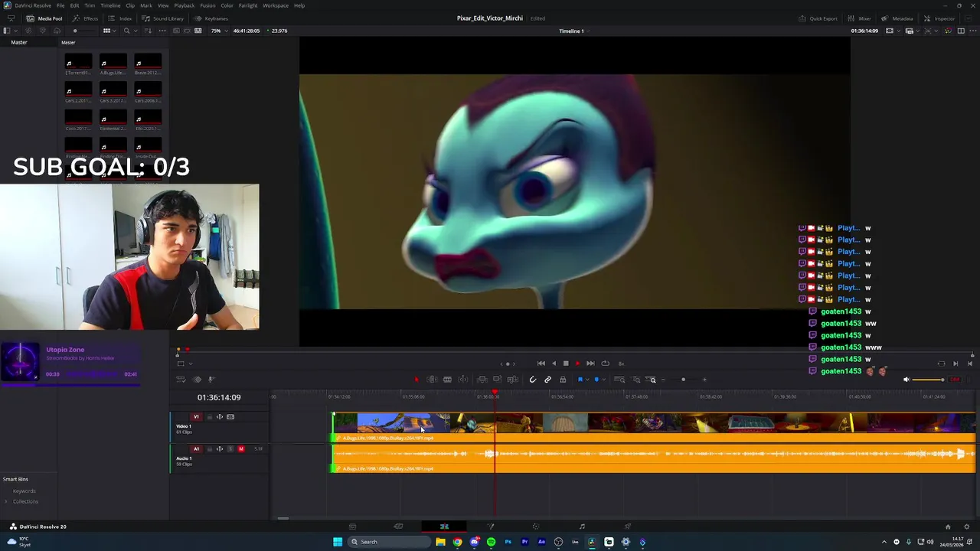980x551 pixels.
Task: Show the Index panel
Action: (x=120, y=18)
